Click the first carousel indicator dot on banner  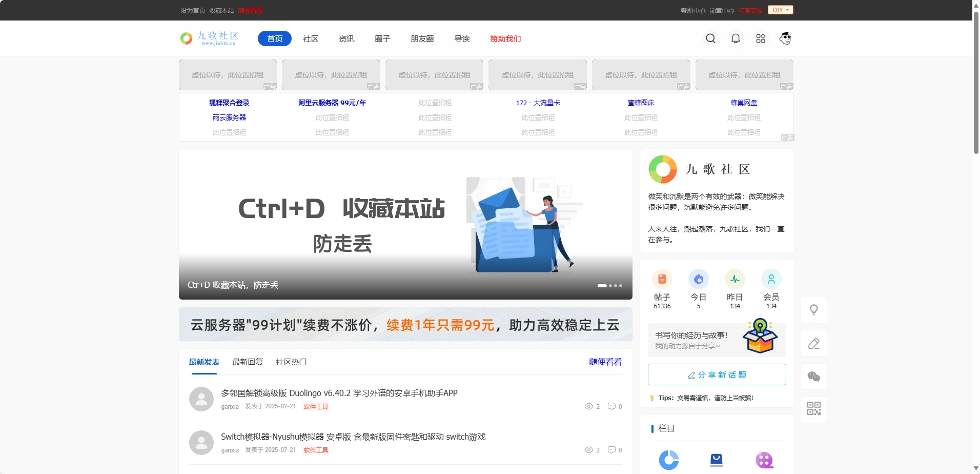602,286
